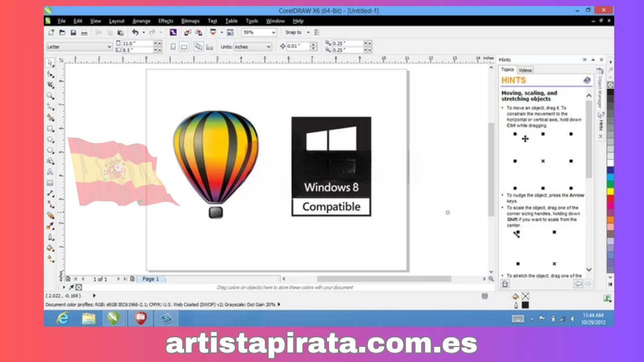
Task: Select the Connector tool
Action: click(50, 205)
